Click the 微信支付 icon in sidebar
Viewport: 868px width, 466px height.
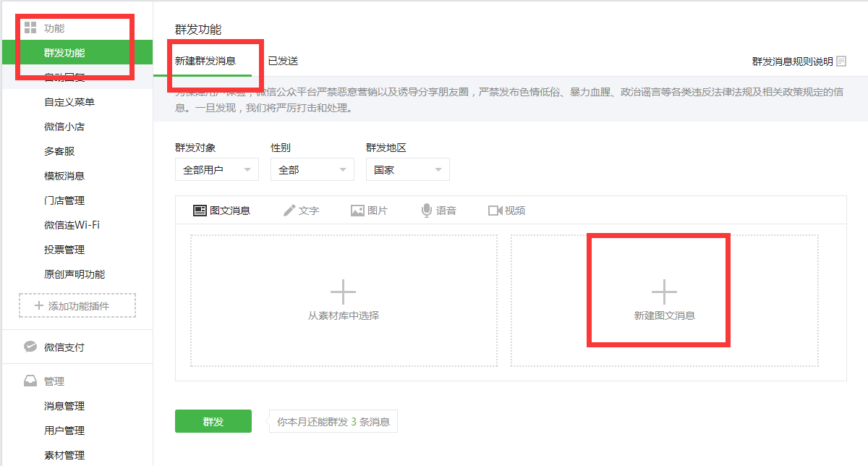30,347
